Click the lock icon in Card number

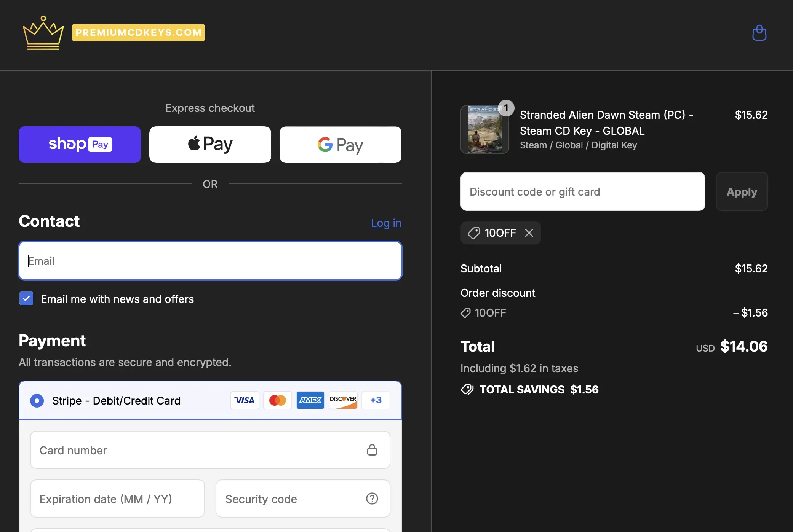coord(372,450)
